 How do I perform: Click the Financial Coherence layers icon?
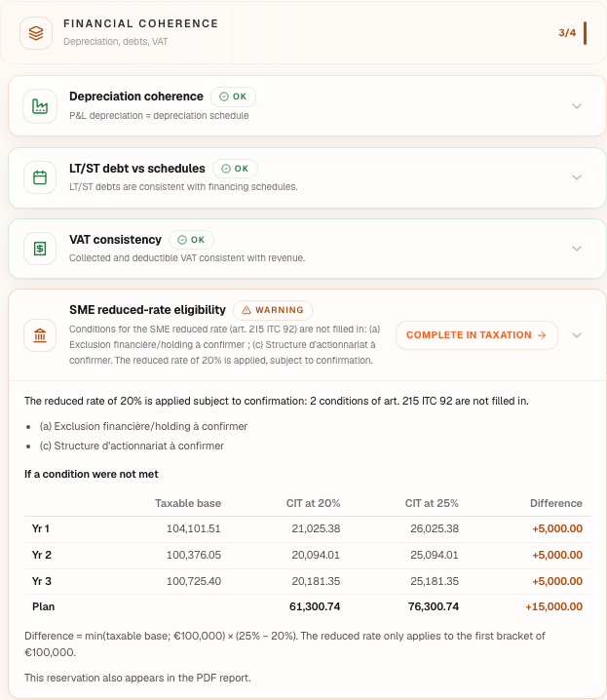(x=36, y=33)
